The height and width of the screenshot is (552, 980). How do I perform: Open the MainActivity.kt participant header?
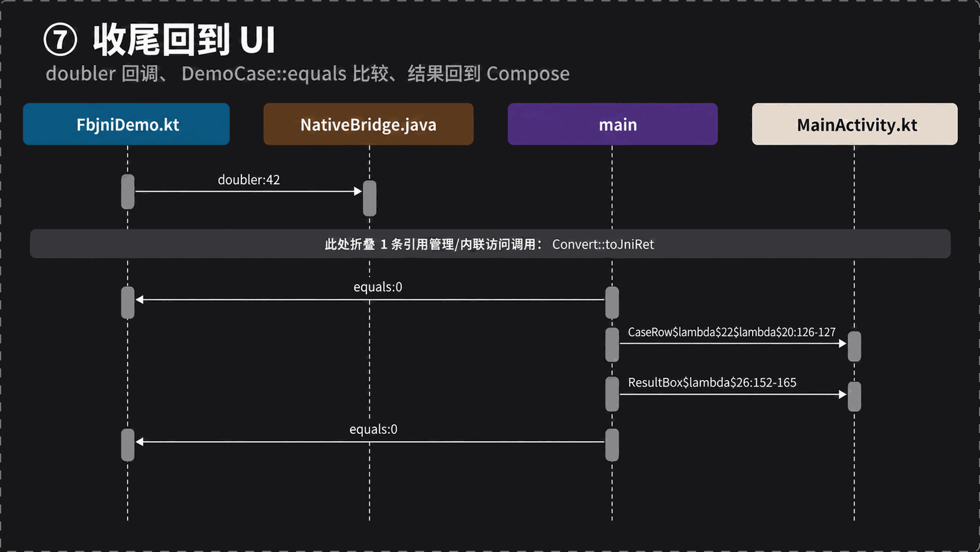point(855,124)
